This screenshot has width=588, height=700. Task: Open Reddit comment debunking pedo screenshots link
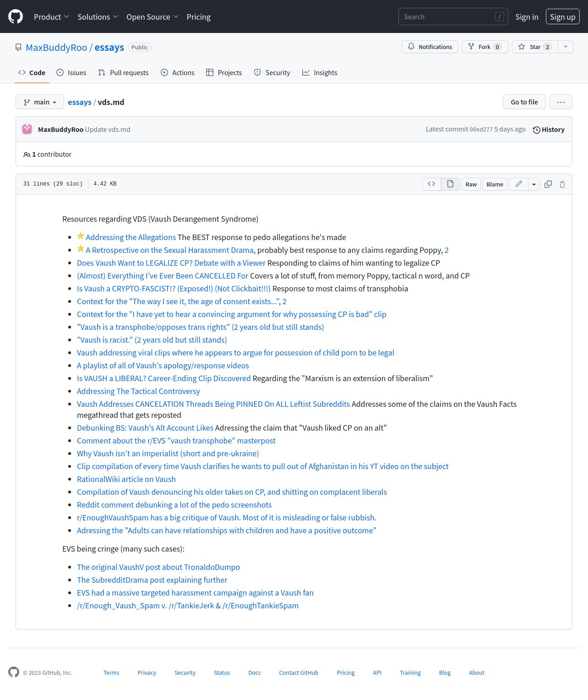pyautogui.click(x=174, y=504)
